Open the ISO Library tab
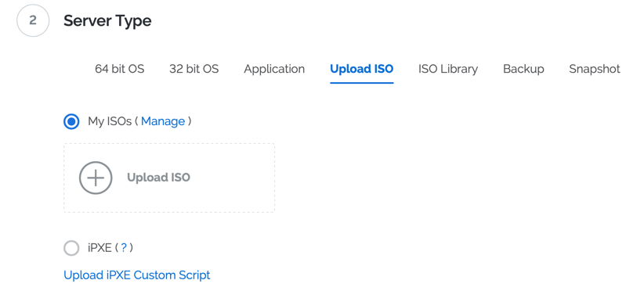The image size is (644, 291). [x=448, y=69]
